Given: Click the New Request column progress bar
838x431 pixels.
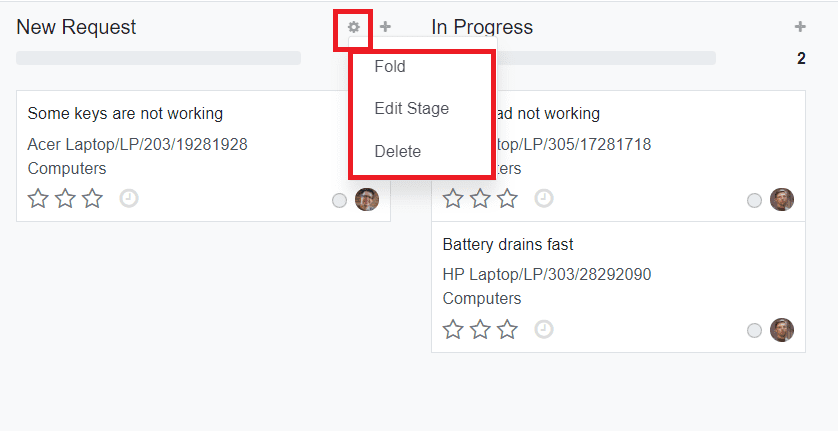Looking at the screenshot, I should coord(158,58).
